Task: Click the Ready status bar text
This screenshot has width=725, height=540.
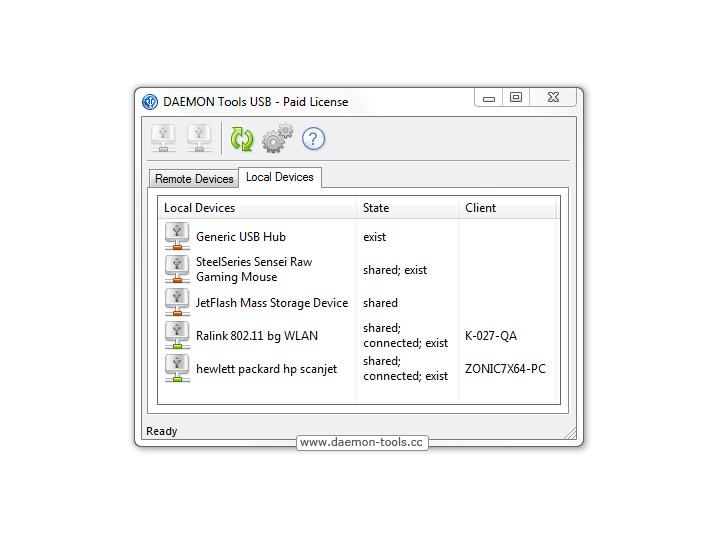Action: tap(161, 431)
